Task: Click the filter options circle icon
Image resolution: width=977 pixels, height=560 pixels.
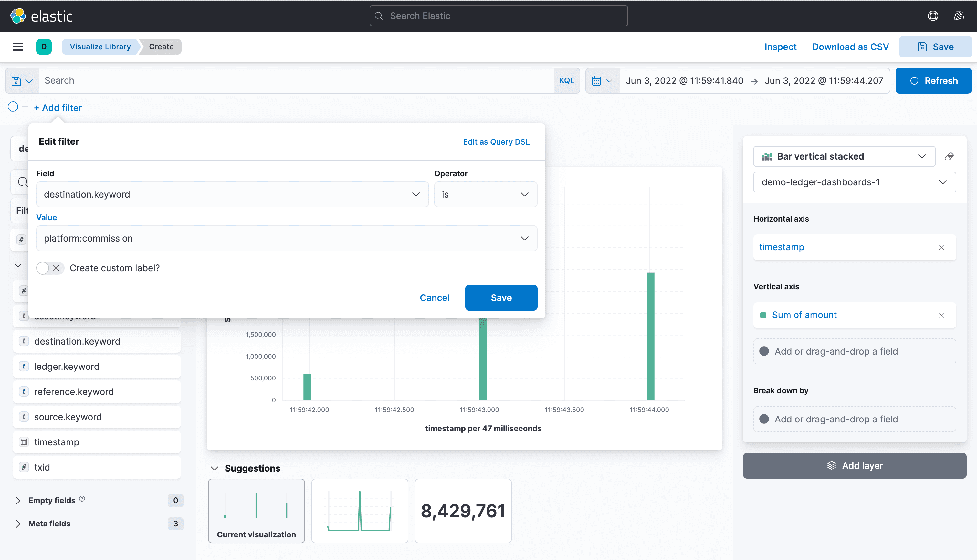Action: point(13,107)
